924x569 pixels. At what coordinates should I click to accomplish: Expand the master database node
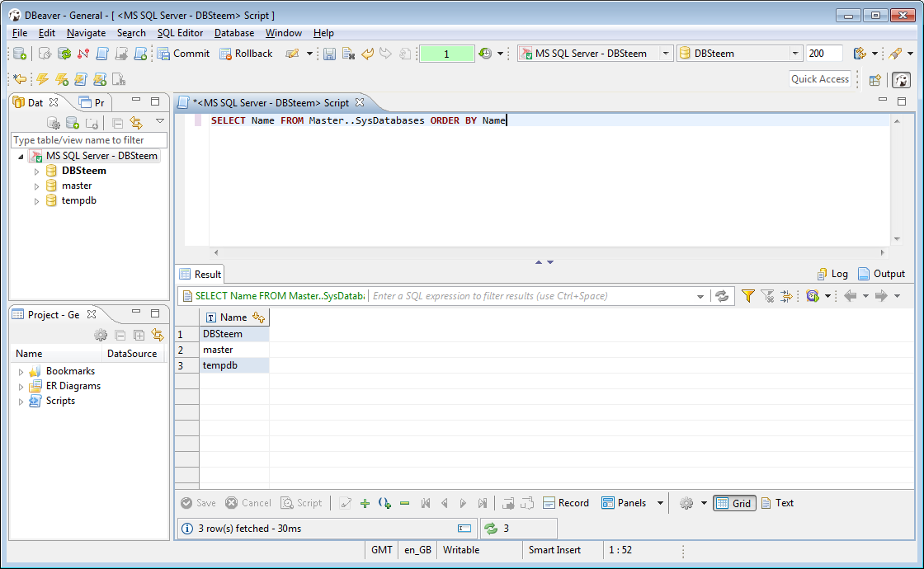[36, 186]
